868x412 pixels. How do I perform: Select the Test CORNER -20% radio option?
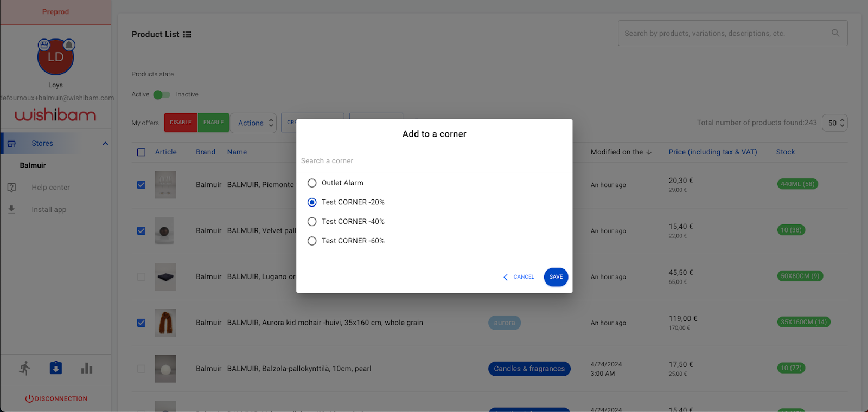(x=312, y=202)
